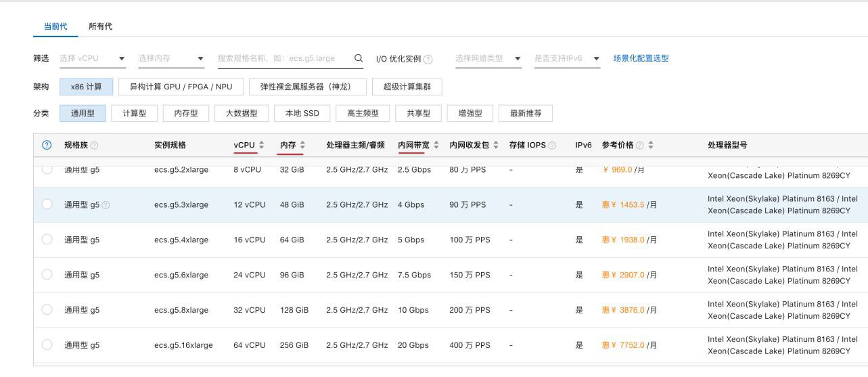Select the ecs.g5.4xlarge radio button

pyautogui.click(x=47, y=240)
